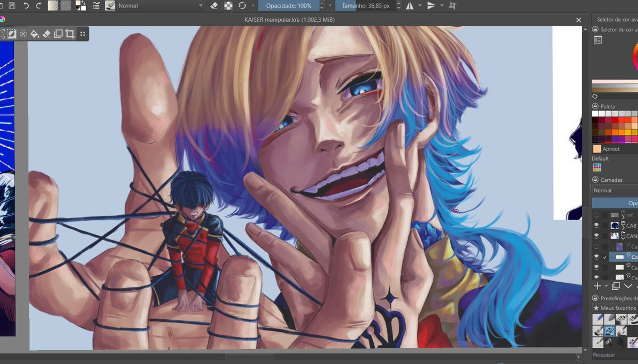This screenshot has height=364, width=638.
Task: Click the foreground/background color selector
Action: tap(81, 5)
